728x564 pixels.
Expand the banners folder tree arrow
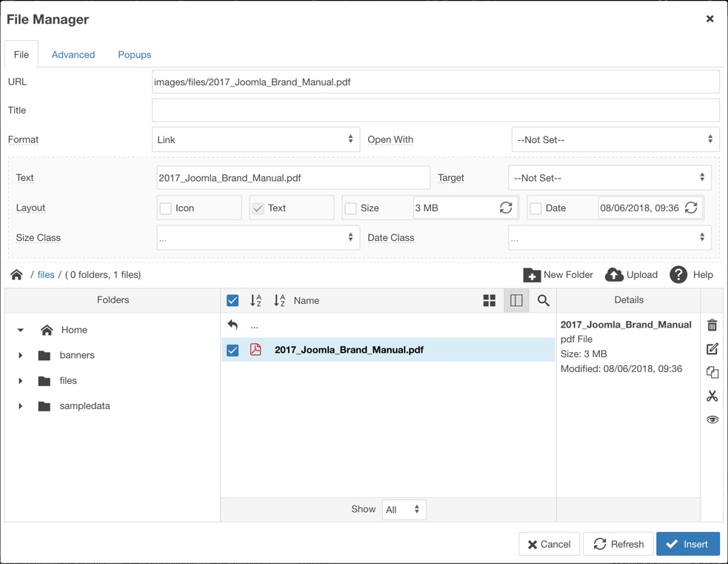tap(21, 356)
